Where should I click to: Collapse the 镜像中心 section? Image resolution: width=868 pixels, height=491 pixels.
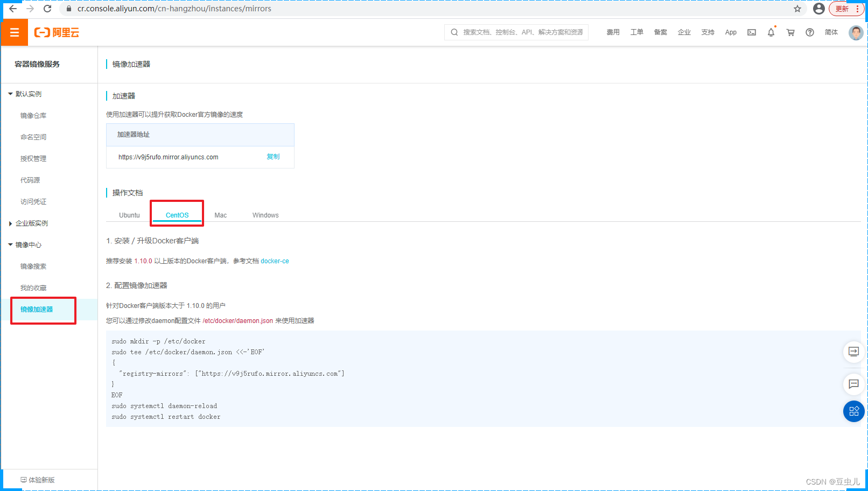pos(25,244)
